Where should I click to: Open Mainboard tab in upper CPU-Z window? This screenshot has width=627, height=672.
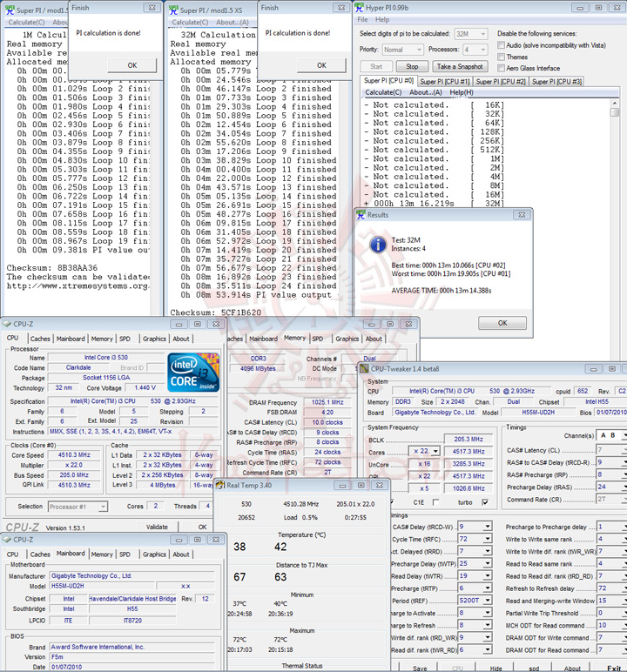71,339
